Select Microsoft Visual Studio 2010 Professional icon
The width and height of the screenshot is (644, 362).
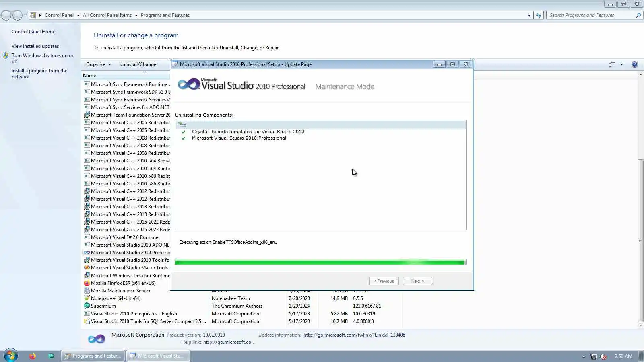(x=87, y=252)
